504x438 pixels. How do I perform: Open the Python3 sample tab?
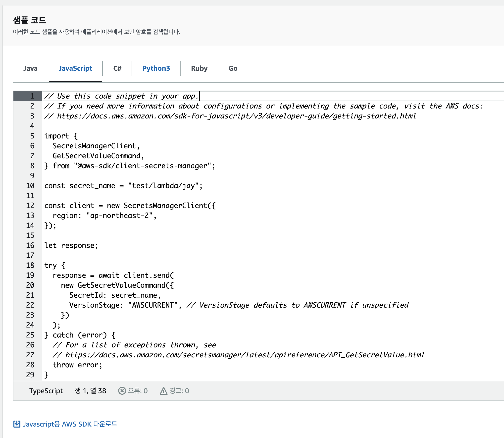(x=156, y=68)
